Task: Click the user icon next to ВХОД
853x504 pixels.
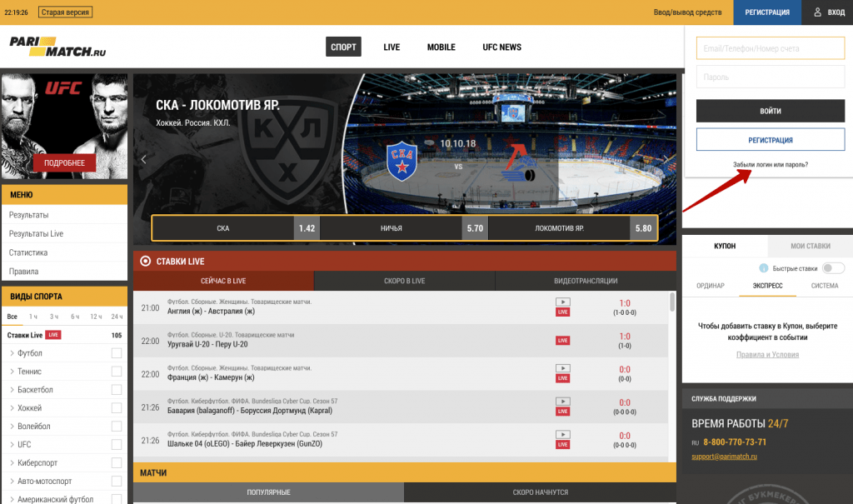Action: click(817, 12)
